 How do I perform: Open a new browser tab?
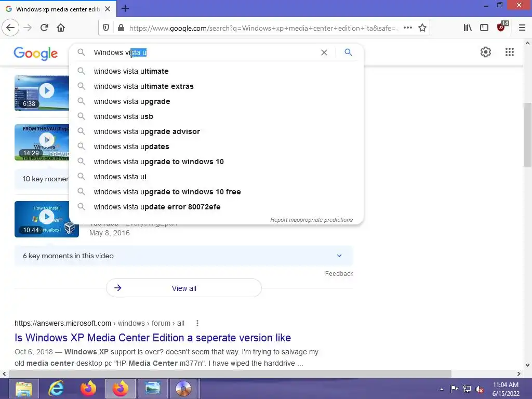coord(125,8)
